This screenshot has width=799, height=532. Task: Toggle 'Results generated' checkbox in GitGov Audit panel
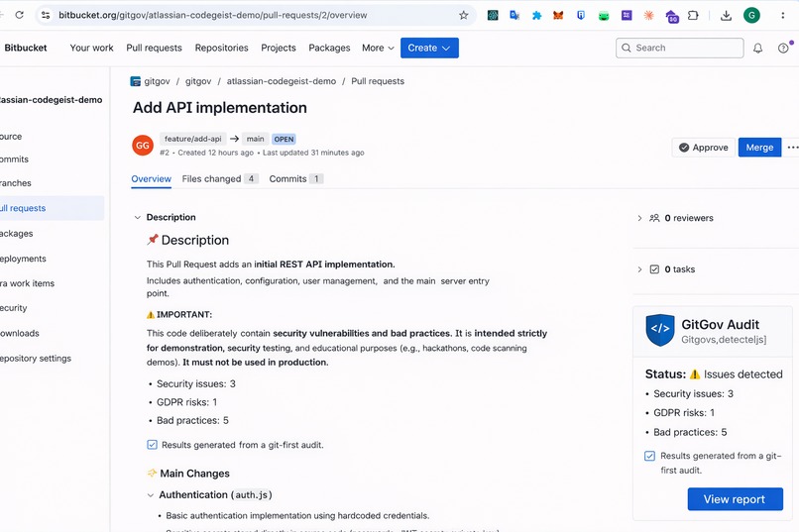pos(649,456)
